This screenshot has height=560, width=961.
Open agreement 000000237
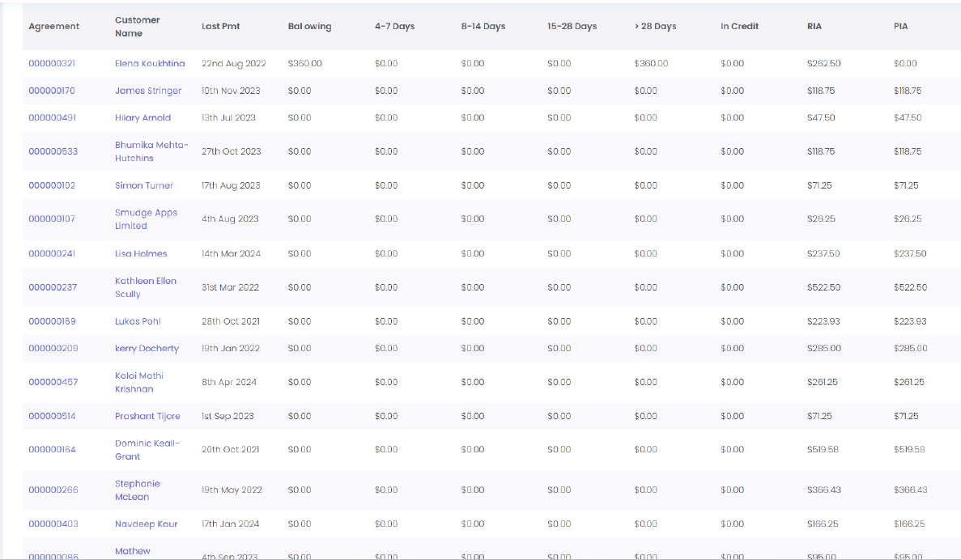(x=53, y=286)
